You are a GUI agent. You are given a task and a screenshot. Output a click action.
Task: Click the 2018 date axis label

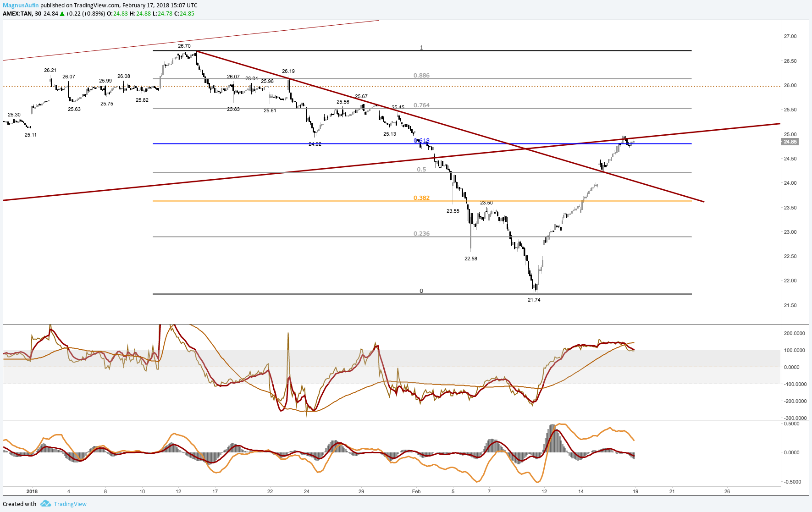pos(32,491)
